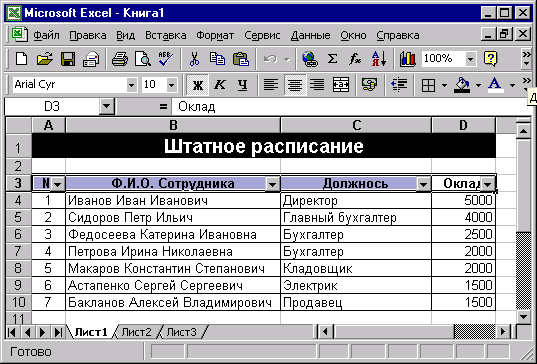The height and width of the screenshot is (364, 537).
Task: Open the Правка menu
Action: (x=88, y=35)
